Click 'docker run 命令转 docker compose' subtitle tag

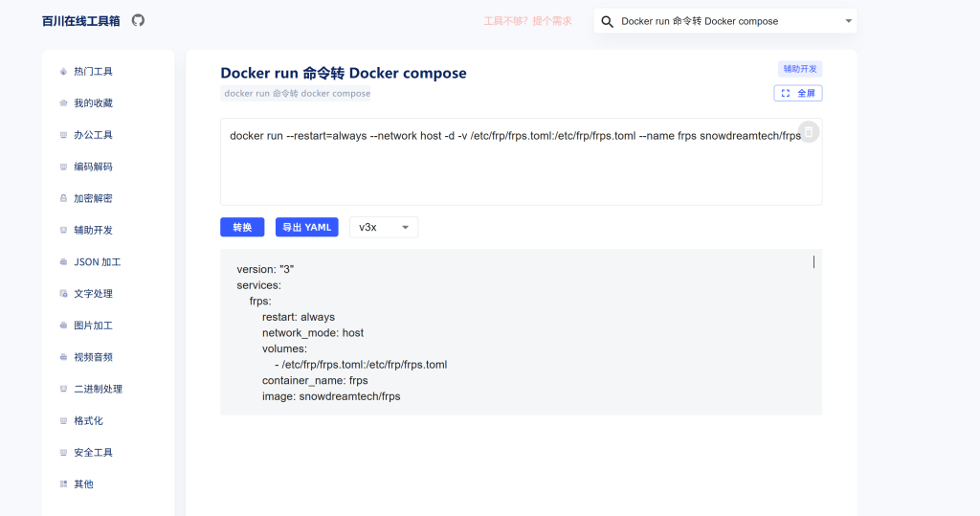click(x=297, y=93)
